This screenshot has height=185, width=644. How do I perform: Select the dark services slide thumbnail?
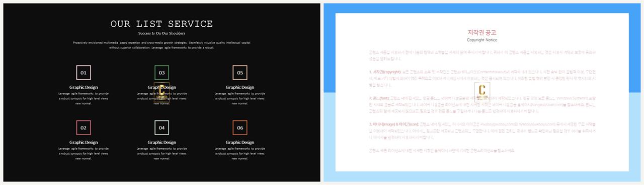tap(162, 92)
